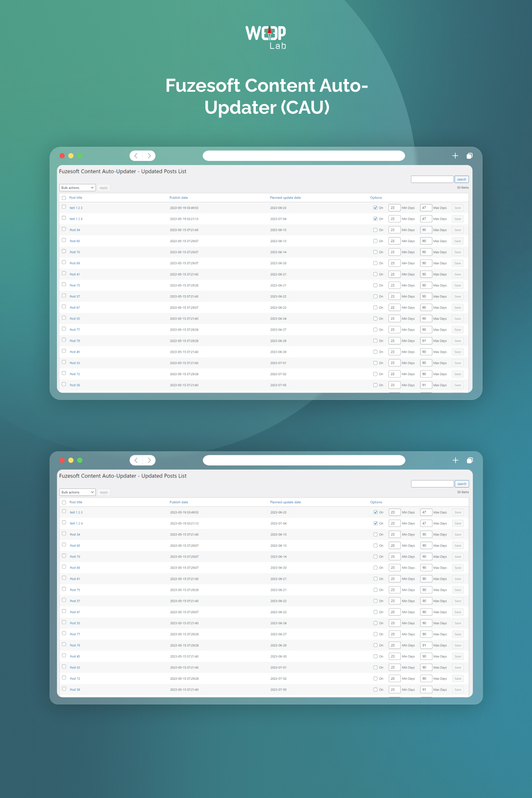Click plus icon in bottom browser window
Screen dimensions: 532x798
tap(455, 460)
